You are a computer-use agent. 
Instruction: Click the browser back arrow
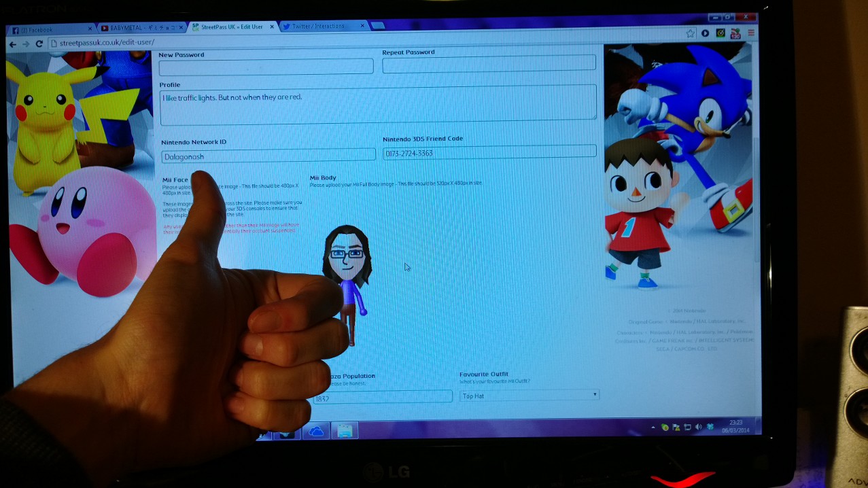point(12,44)
